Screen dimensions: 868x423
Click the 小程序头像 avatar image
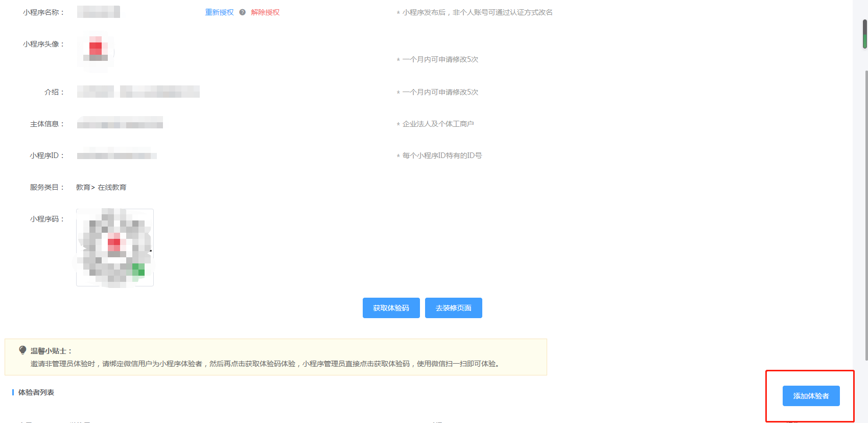coord(96,51)
